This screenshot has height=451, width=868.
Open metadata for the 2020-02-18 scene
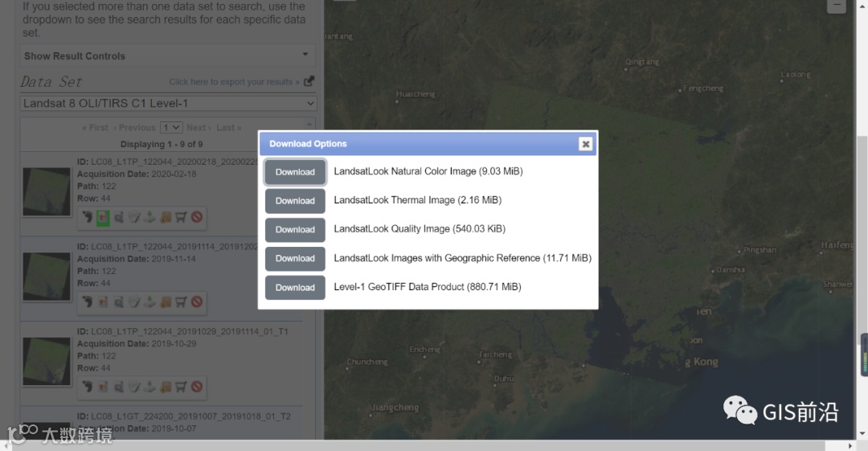[x=134, y=217]
